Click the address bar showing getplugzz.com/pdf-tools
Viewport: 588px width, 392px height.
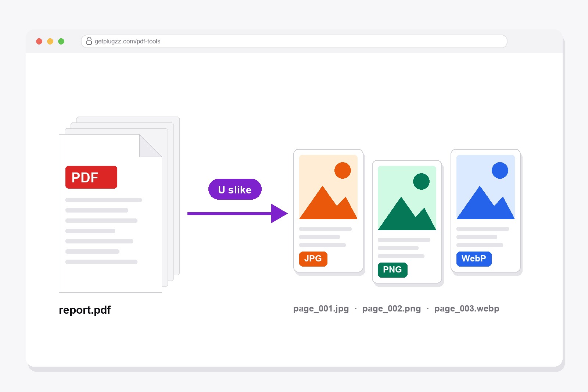pos(294,41)
